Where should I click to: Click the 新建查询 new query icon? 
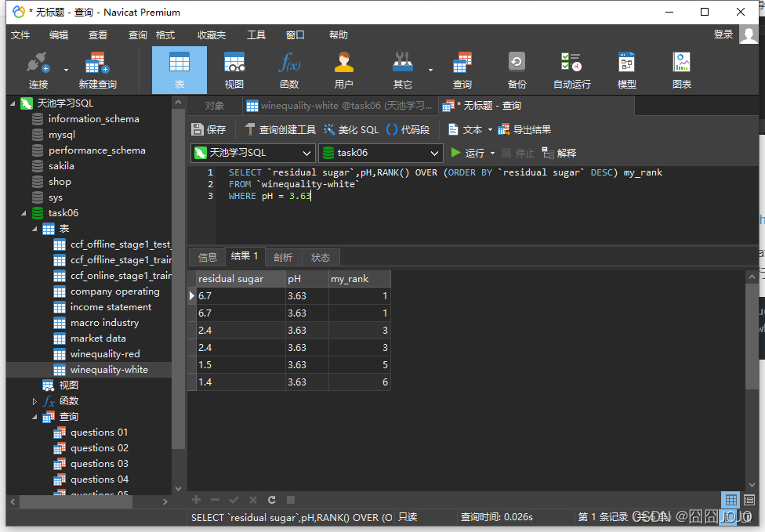coord(97,71)
